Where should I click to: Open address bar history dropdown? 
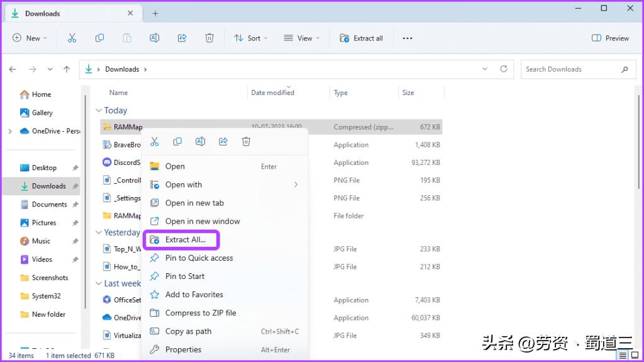point(485,69)
